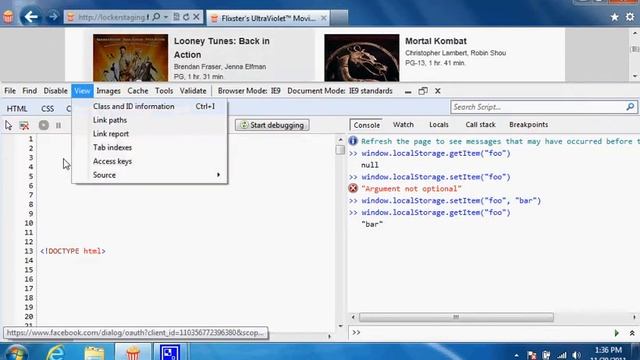This screenshot has height=360, width=640.
Task: Click the red error icon in console
Action: (353, 188)
